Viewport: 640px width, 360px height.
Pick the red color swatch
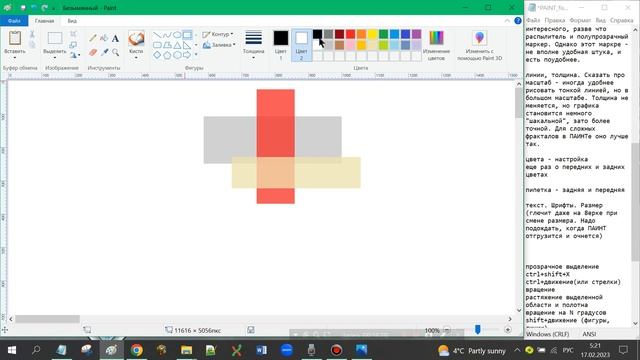(x=350, y=34)
